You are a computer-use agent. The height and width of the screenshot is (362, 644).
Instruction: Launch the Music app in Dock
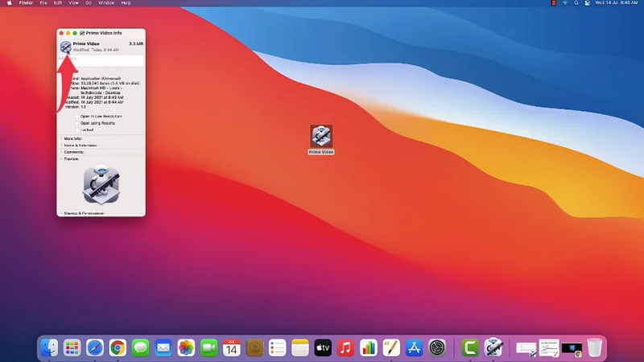tap(346, 348)
